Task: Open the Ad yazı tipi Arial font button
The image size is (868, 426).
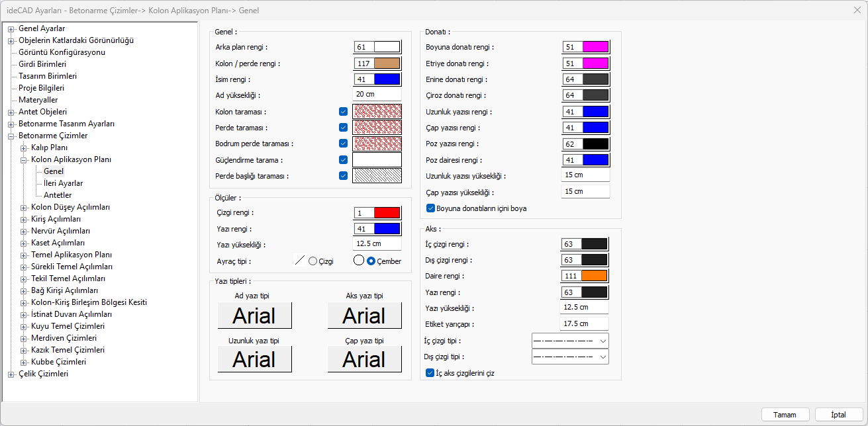Action: click(x=254, y=316)
